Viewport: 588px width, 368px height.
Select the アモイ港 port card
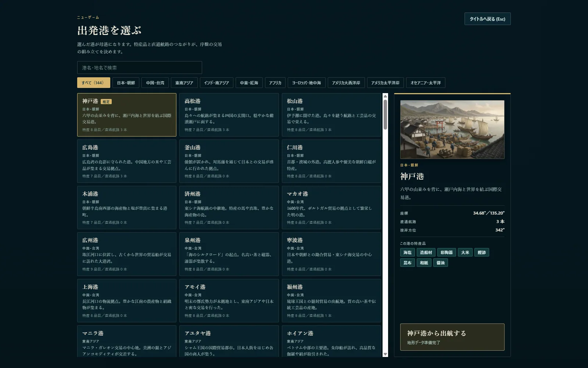pos(229,301)
